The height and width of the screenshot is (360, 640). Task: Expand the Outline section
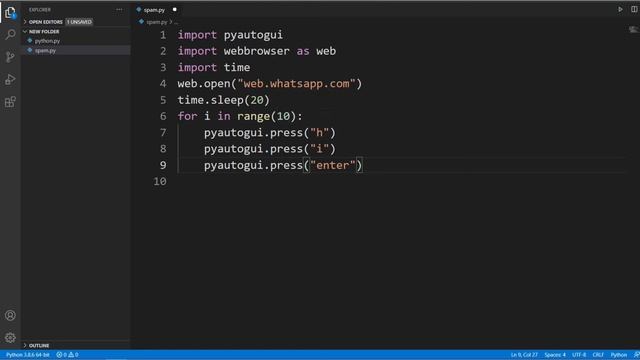pyautogui.click(x=39, y=345)
